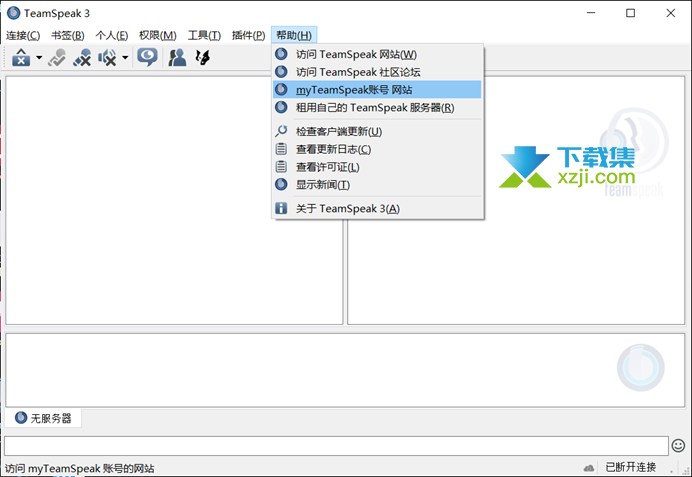Select 租用自己的 TeamSpeak 服务器(R)
692x477 pixels.
coord(377,107)
